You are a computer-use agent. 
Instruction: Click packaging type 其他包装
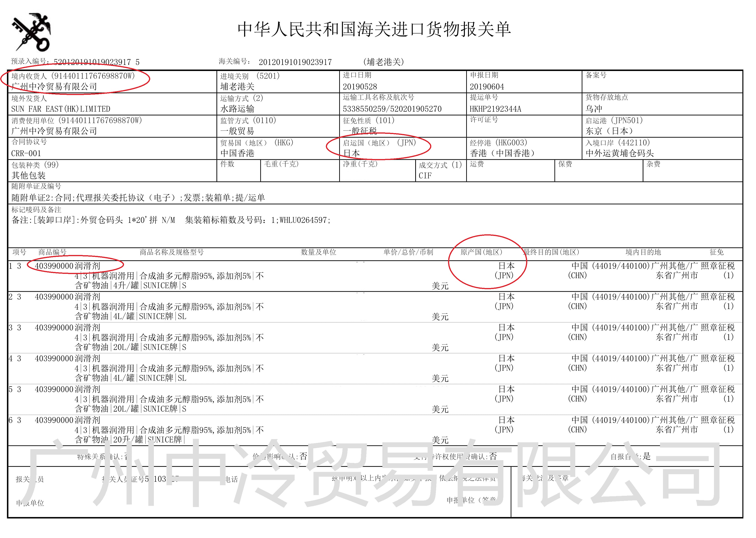(28, 175)
